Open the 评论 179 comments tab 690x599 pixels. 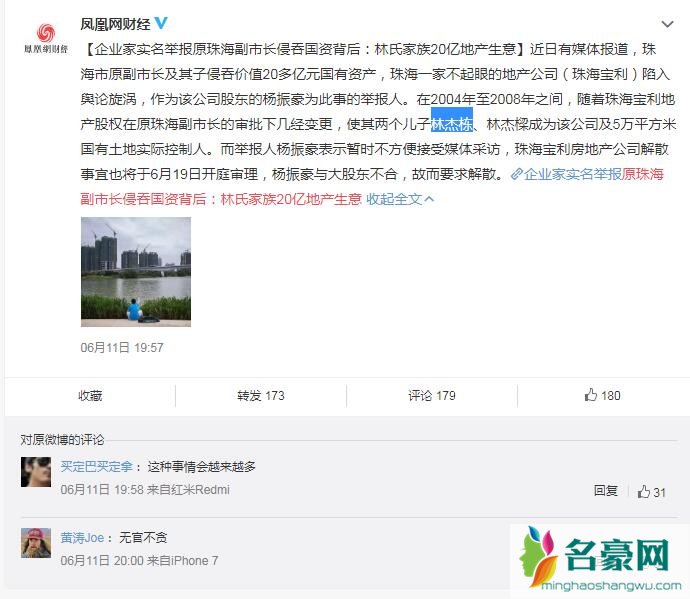coord(432,396)
